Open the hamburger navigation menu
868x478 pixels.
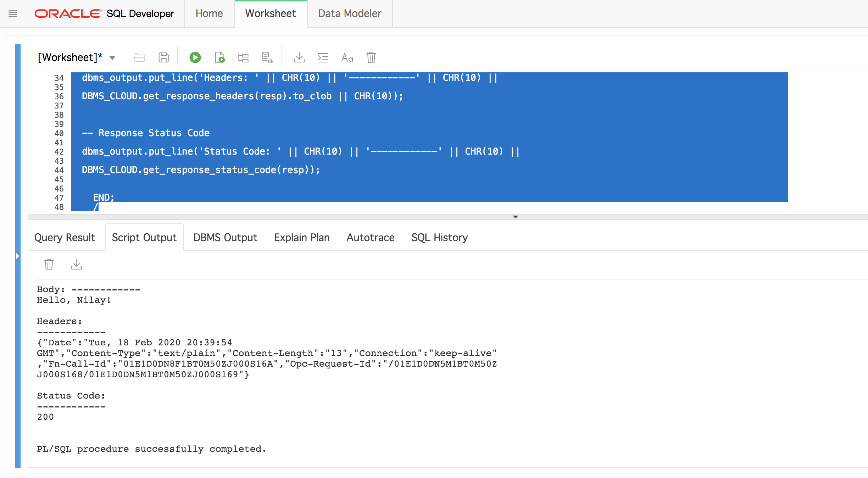pos(13,13)
